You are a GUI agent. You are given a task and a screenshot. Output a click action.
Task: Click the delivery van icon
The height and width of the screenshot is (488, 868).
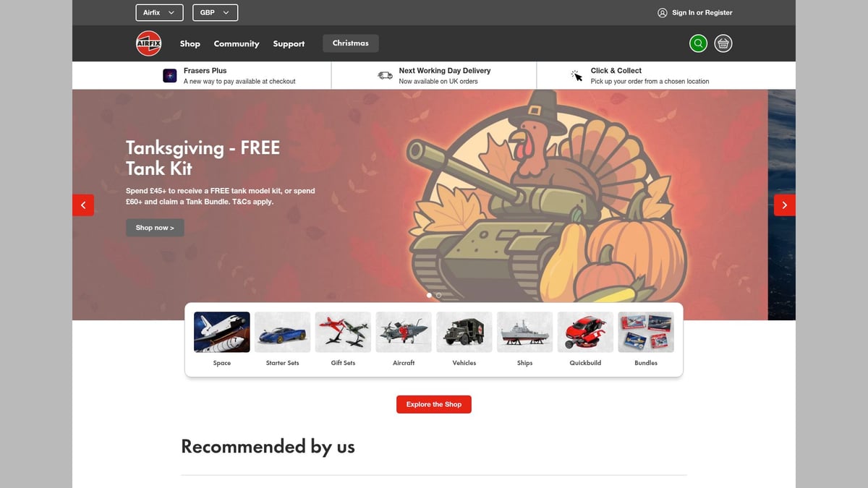click(x=386, y=75)
